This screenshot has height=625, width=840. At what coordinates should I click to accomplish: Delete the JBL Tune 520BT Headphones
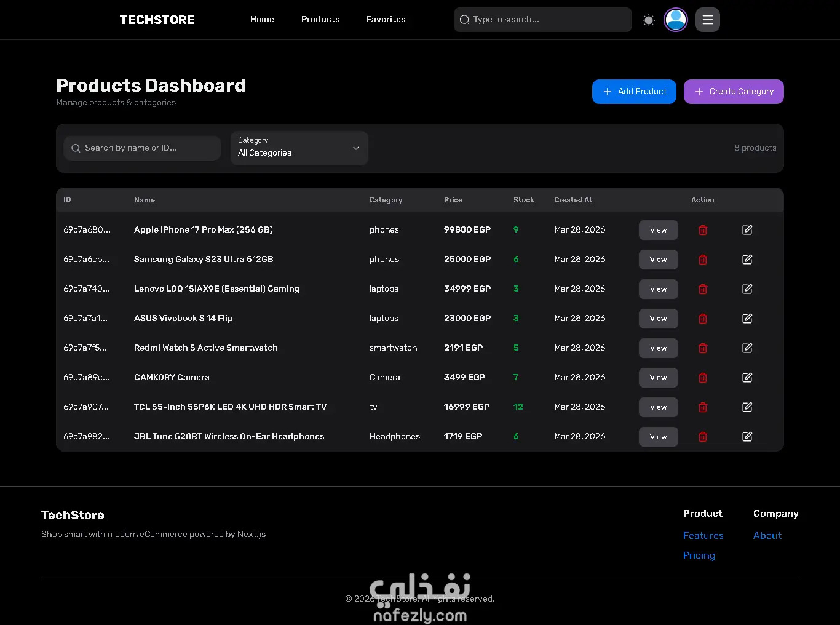coord(703,437)
